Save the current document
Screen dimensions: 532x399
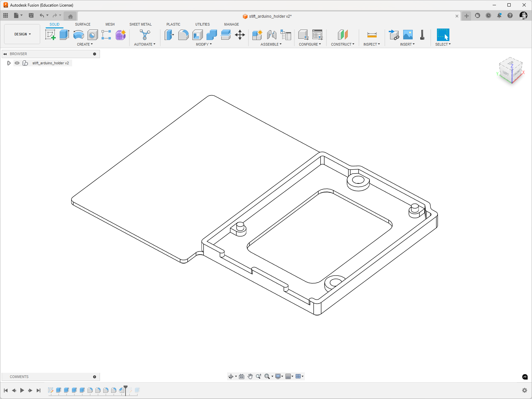click(x=31, y=15)
